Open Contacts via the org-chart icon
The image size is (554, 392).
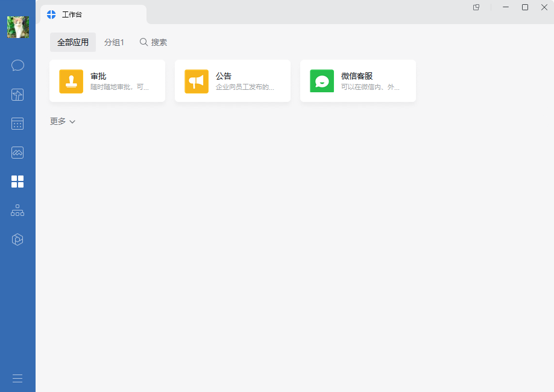(x=17, y=210)
